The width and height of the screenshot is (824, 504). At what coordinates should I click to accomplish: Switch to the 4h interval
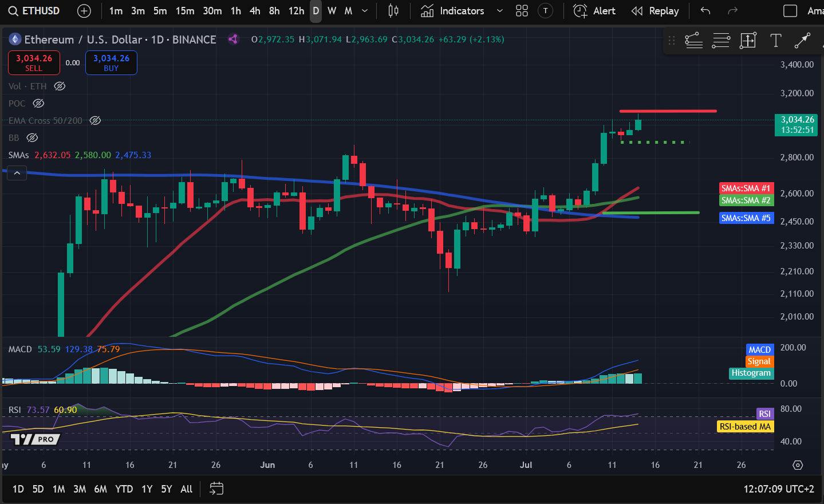(255, 11)
